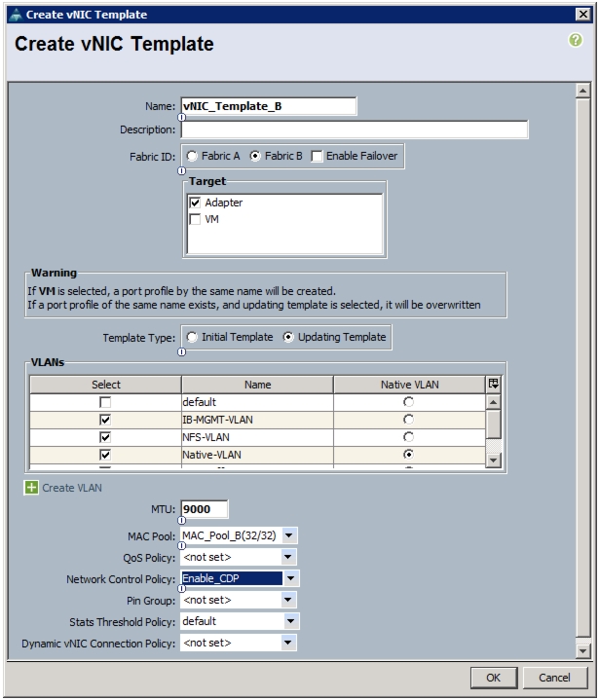
Task: Click the Create VLAN link
Action: pyautogui.click(x=72, y=488)
